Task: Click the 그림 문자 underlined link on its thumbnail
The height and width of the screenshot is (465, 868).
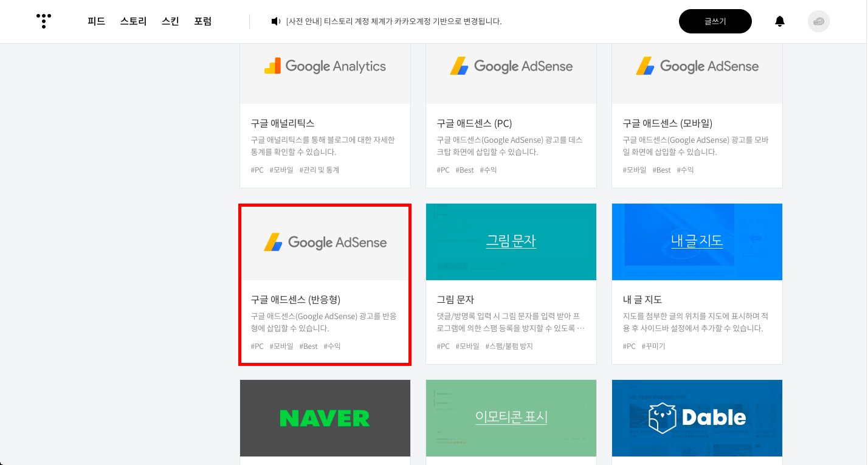Action: [x=511, y=241]
